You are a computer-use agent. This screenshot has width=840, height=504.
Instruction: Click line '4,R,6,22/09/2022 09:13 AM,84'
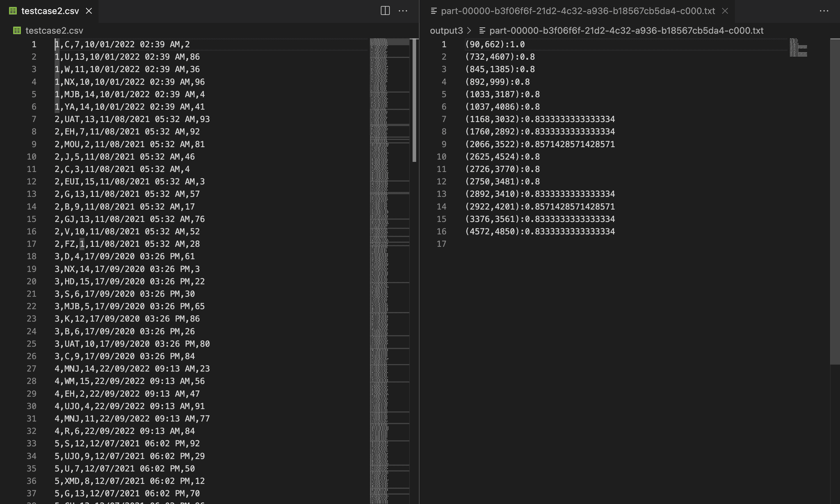[125, 431]
